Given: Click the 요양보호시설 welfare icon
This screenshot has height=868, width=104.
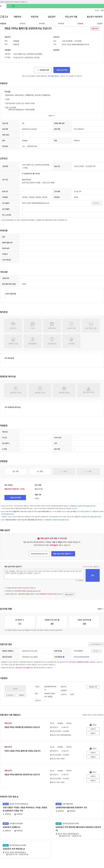Looking at the screenshot, I should point(52,341).
